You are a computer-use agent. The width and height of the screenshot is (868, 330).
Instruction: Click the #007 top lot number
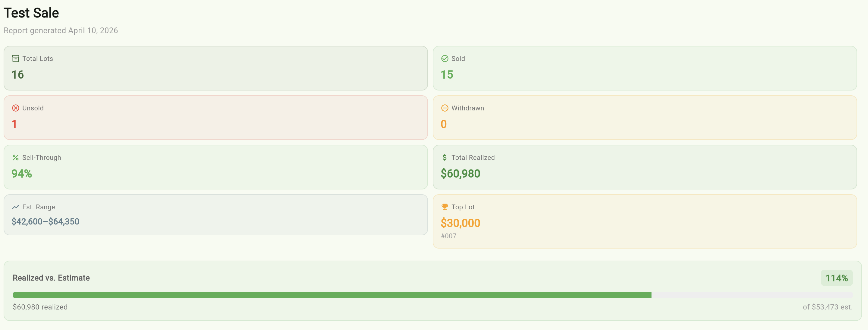(x=448, y=236)
